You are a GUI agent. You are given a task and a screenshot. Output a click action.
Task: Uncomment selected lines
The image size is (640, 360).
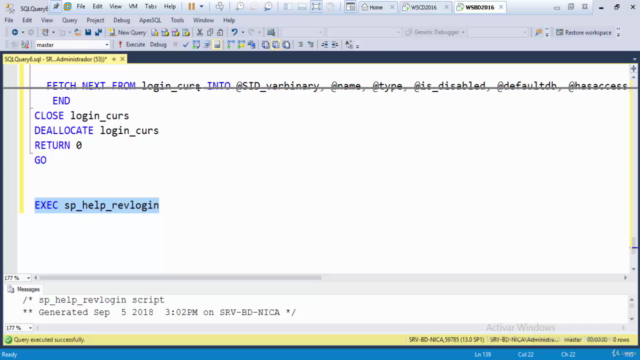(311, 45)
